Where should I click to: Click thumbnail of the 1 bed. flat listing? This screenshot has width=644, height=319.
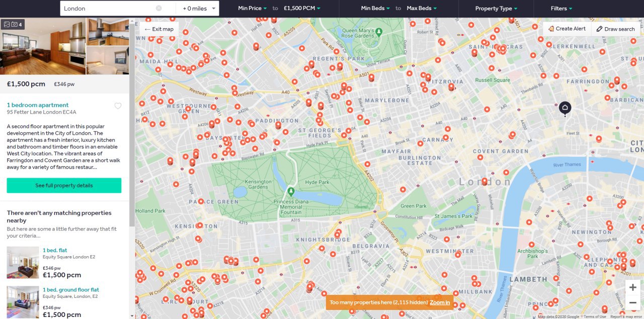[23, 262]
